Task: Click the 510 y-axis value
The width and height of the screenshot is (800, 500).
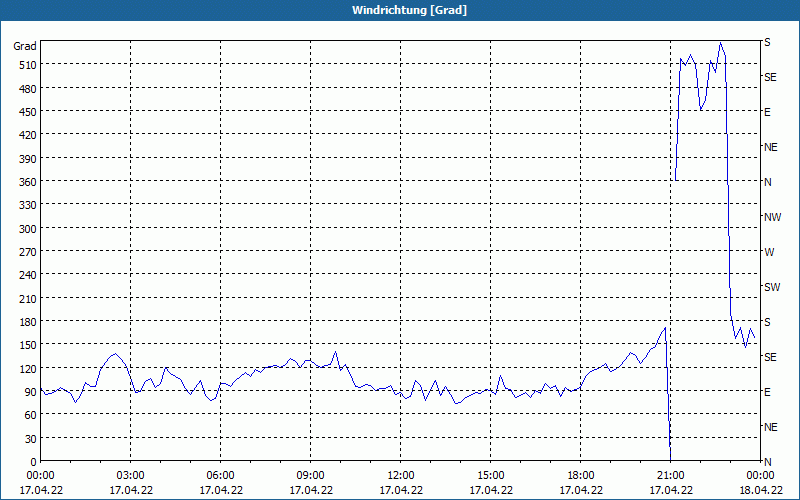Action: pyautogui.click(x=28, y=65)
